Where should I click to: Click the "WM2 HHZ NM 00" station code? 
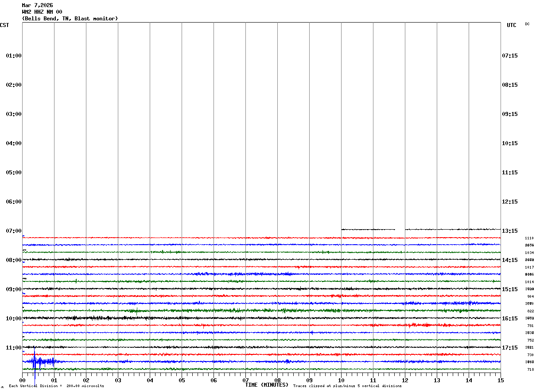[42, 12]
